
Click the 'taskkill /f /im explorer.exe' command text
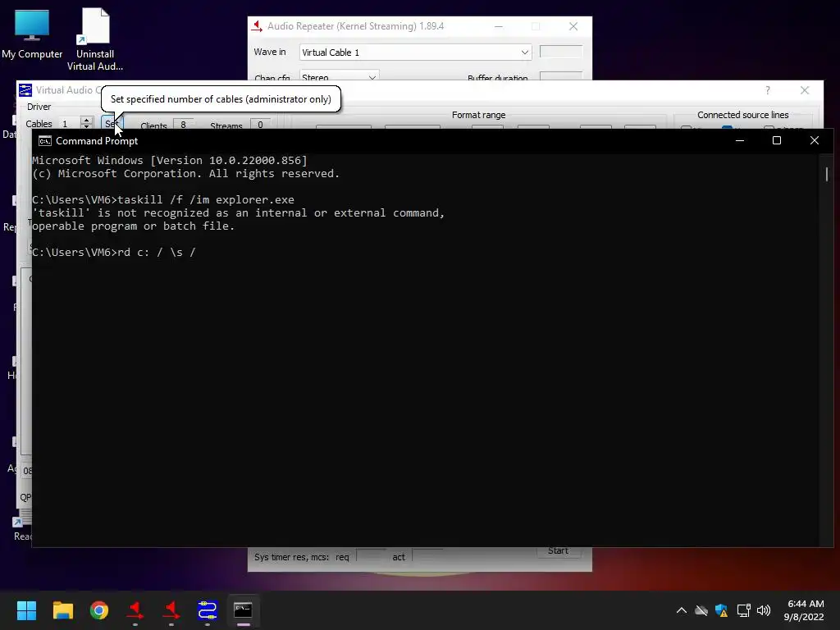click(x=206, y=200)
